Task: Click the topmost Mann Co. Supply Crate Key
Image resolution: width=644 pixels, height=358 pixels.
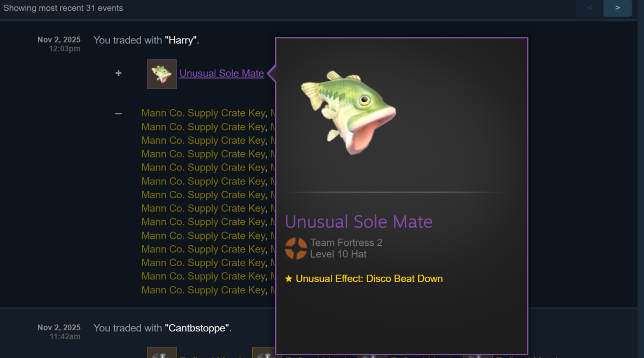Action: (203, 113)
